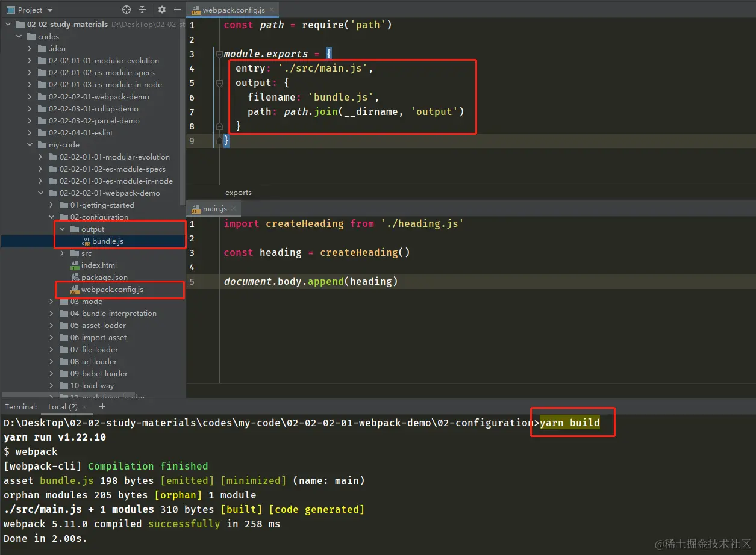Click the 'Done in 2.00s.' terminal line

point(45,538)
